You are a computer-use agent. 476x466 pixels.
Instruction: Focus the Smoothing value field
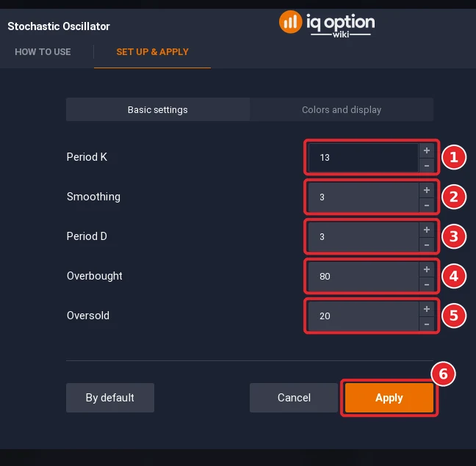364,197
